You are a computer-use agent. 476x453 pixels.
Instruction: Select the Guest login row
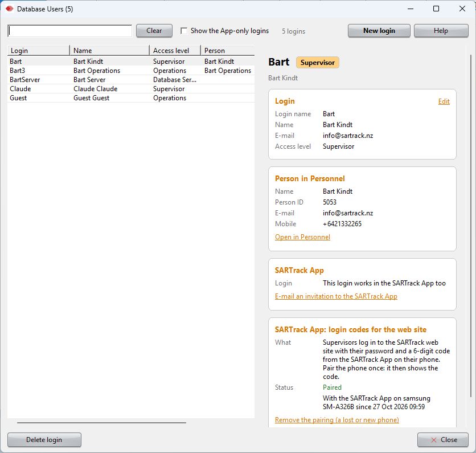(x=131, y=98)
